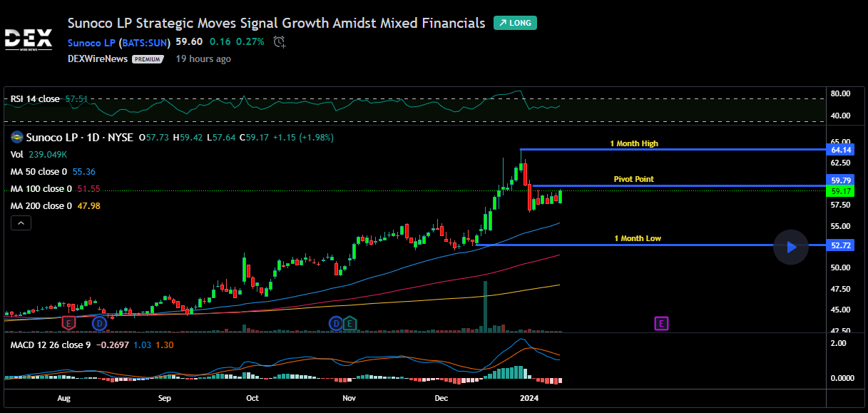
Task: Click the alarm clock icon beside 0.27%
Action: (x=280, y=42)
